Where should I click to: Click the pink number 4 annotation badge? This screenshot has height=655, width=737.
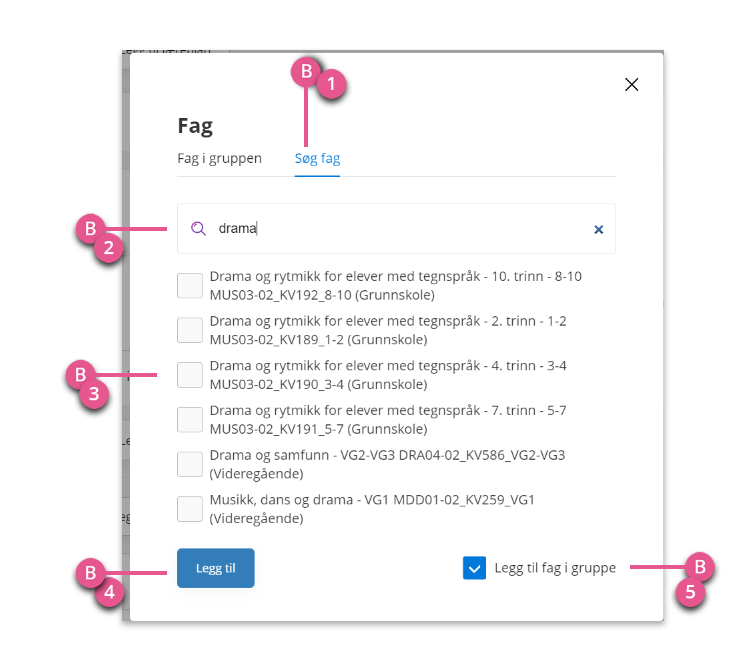[x=109, y=592]
